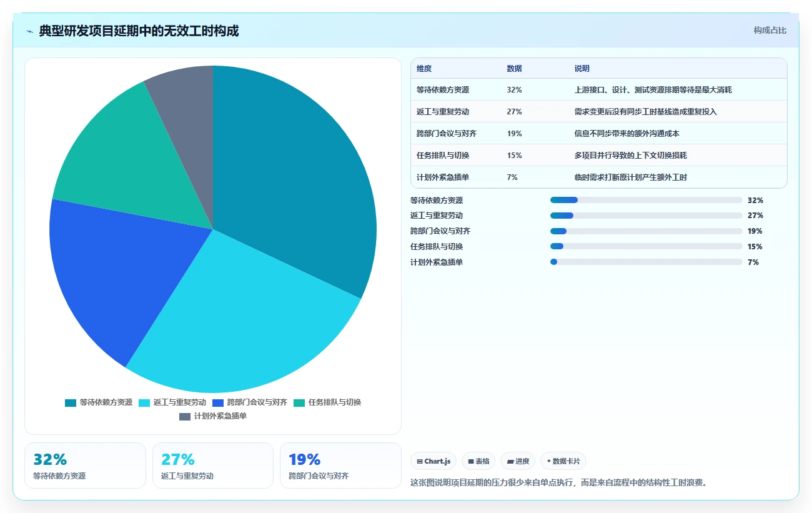Click the summary sentence starting 这张图说明
812x513 pixels.
[559, 482]
